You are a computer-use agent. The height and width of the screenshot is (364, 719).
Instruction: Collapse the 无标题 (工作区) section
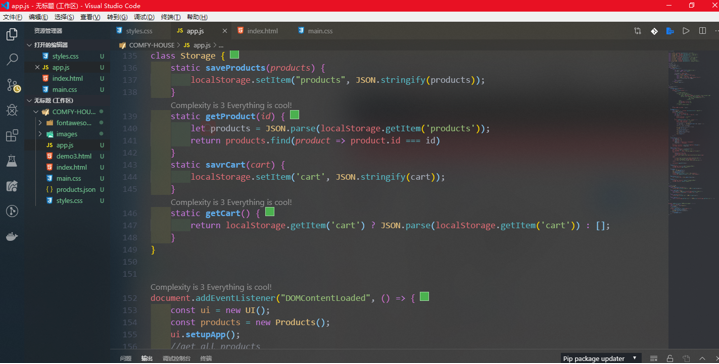(29, 100)
